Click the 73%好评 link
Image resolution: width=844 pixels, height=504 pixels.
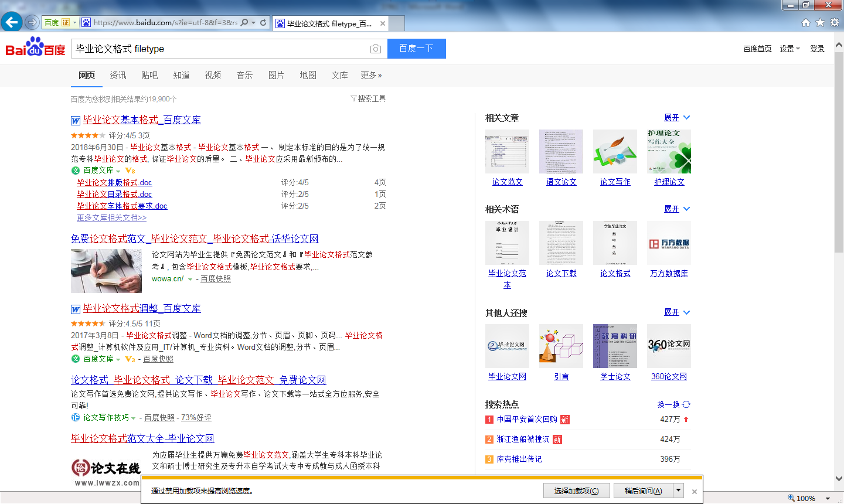tap(196, 418)
